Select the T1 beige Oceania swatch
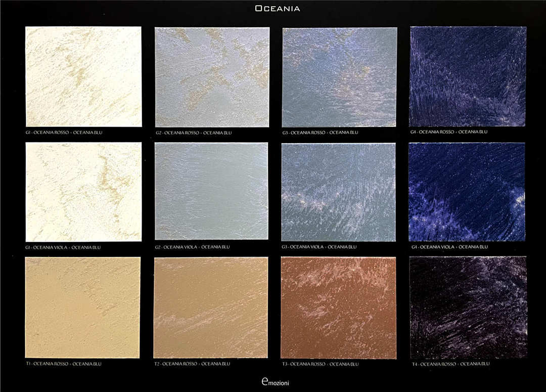Image resolution: width=546 pixels, height=392 pixels. (x=83, y=308)
